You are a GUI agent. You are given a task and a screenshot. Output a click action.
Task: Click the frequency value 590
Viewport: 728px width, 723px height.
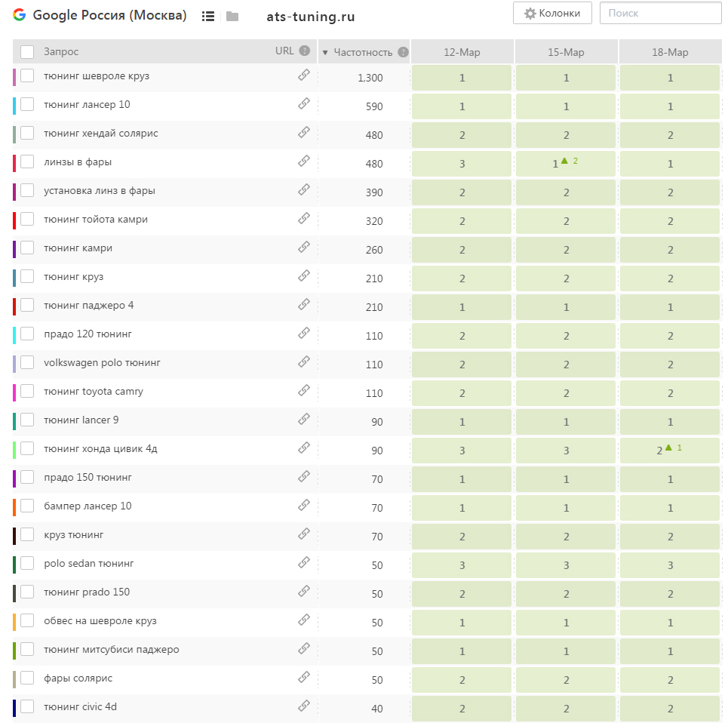[x=374, y=107]
